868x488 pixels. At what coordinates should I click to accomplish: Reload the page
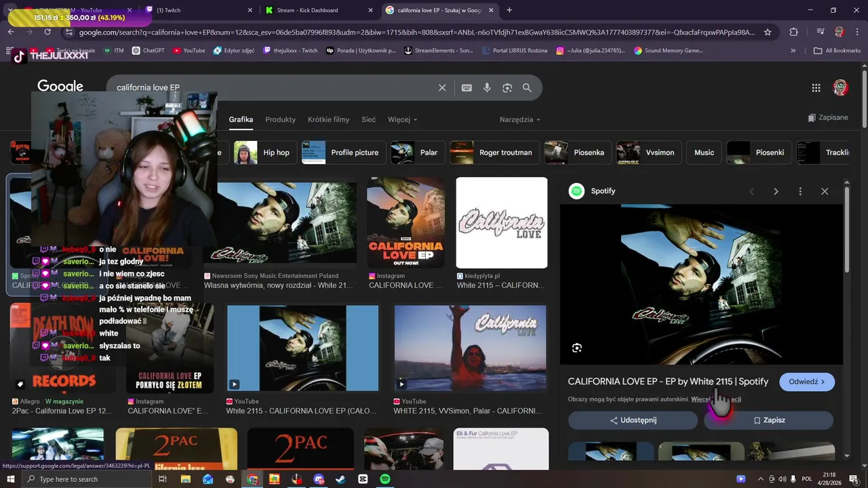[x=47, y=32]
